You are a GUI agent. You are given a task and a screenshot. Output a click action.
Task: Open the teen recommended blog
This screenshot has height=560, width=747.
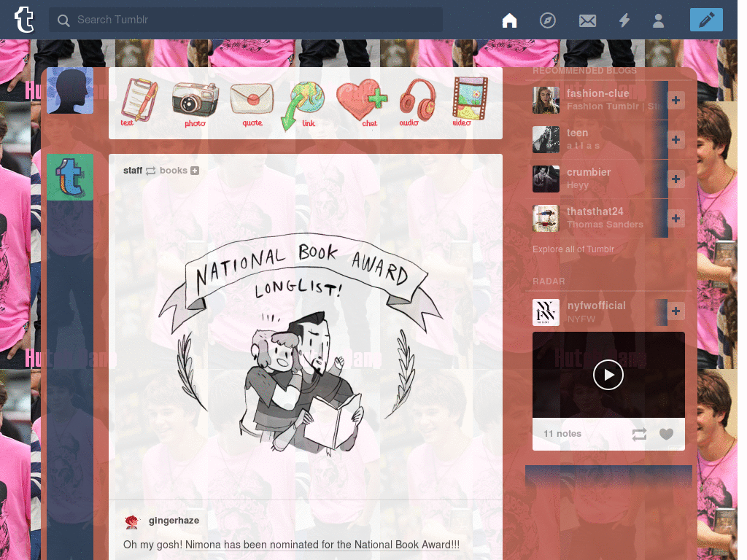click(x=578, y=133)
